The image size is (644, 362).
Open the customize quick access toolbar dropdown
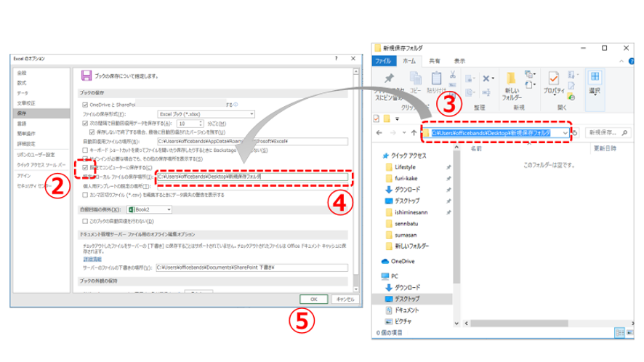click(x=397, y=118)
